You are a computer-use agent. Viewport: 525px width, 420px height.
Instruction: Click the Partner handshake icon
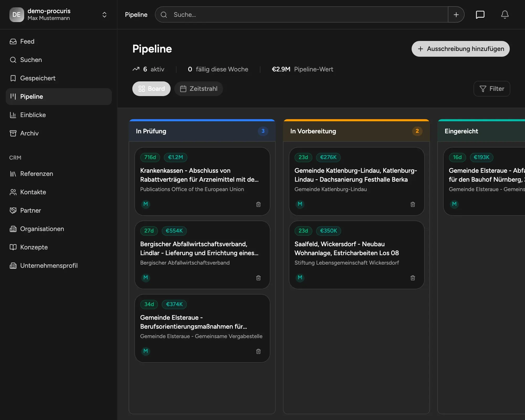point(13,211)
